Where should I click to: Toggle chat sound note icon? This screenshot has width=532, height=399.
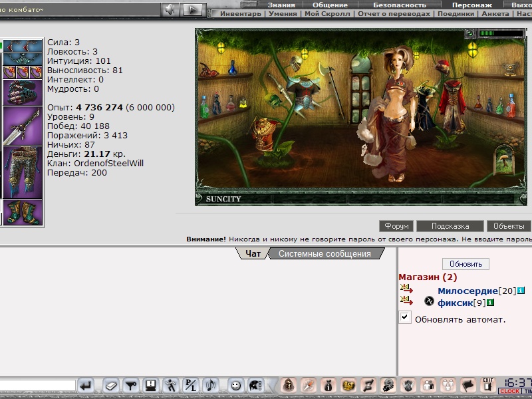[210, 386]
